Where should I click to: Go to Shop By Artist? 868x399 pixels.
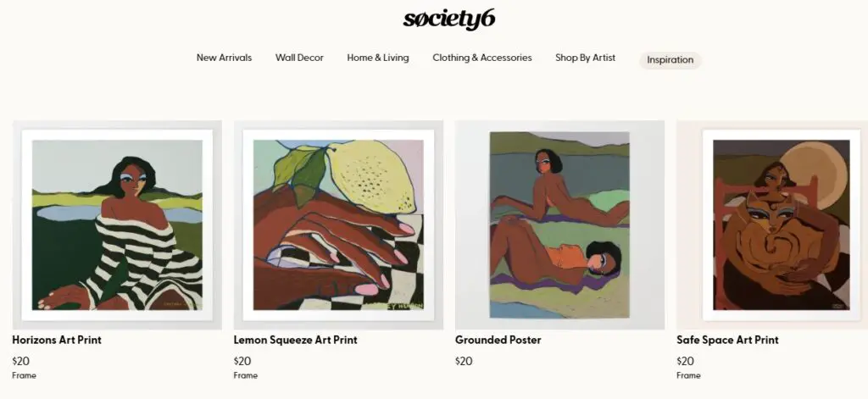point(585,58)
